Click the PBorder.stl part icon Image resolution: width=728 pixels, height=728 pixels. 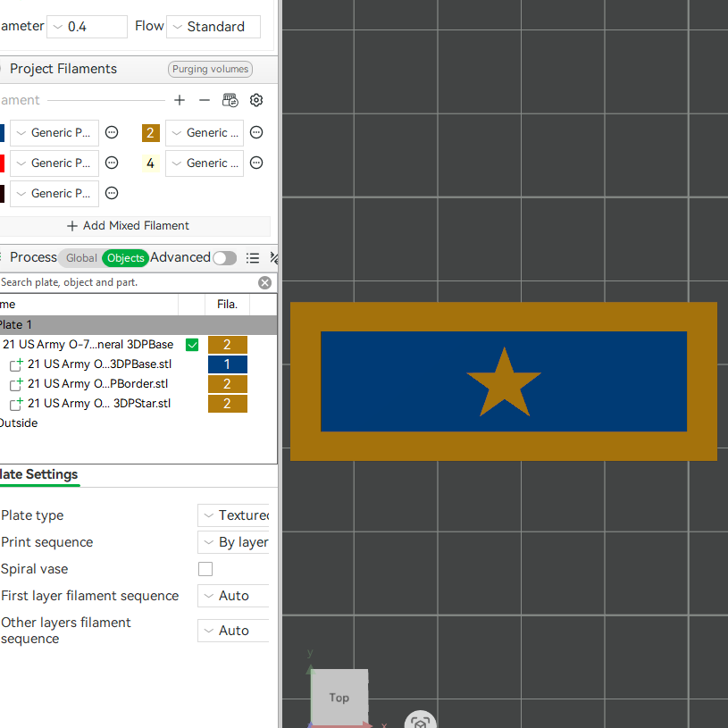pos(16,384)
